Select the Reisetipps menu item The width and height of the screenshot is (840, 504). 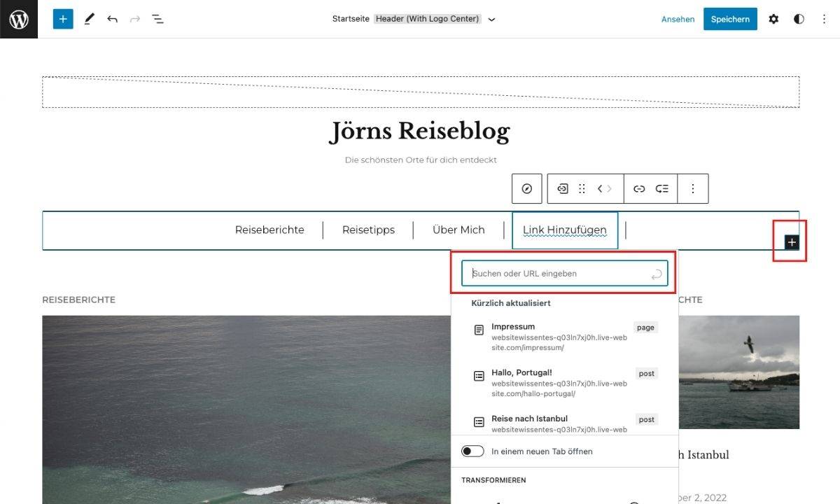click(x=368, y=230)
